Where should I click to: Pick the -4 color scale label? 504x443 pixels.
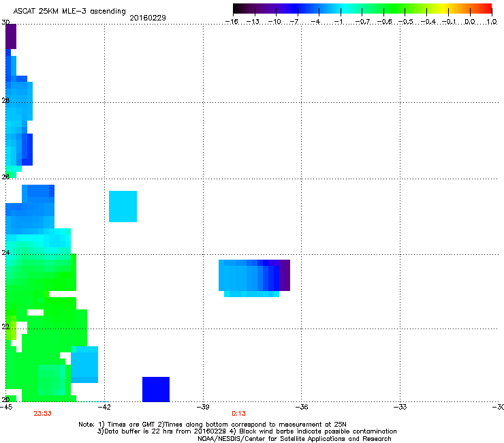(315, 22)
